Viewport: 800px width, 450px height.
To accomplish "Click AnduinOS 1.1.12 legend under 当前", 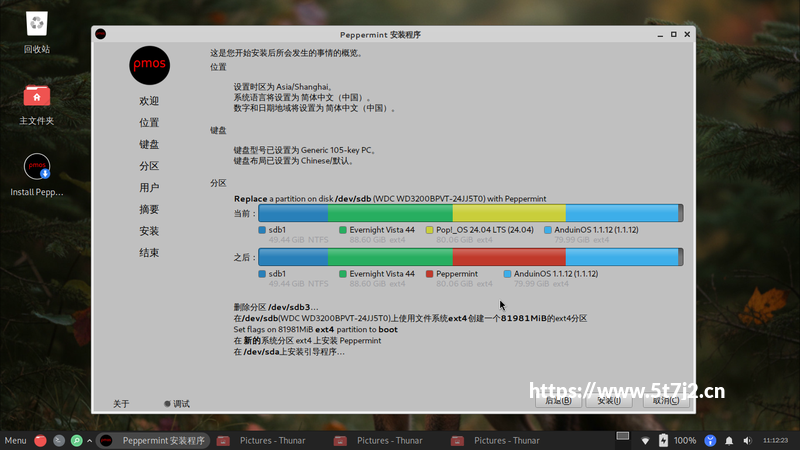I will [x=596, y=230].
